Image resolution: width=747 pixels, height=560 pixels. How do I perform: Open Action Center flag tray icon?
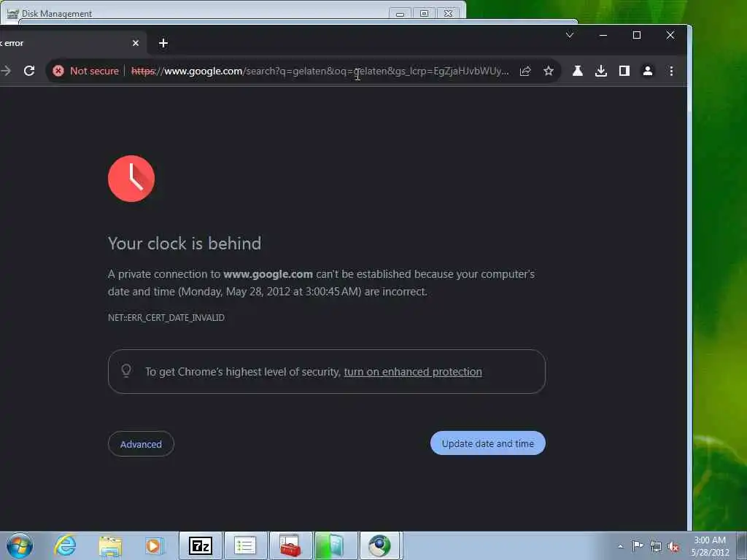[638, 545]
